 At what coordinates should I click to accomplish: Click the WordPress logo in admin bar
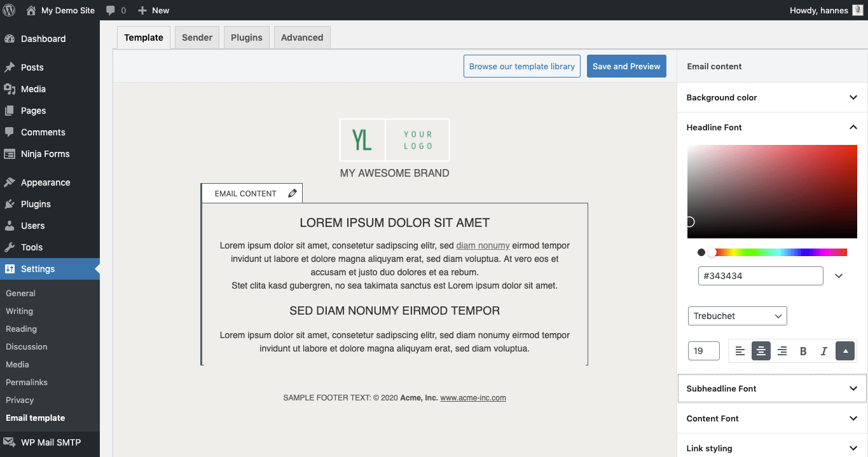click(x=10, y=10)
